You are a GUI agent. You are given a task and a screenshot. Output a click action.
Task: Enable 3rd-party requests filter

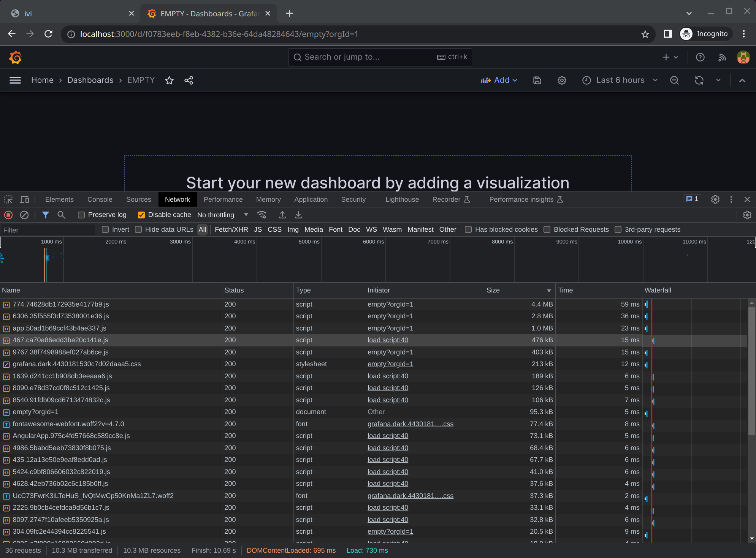pyautogui.click(x=618, y=229)
